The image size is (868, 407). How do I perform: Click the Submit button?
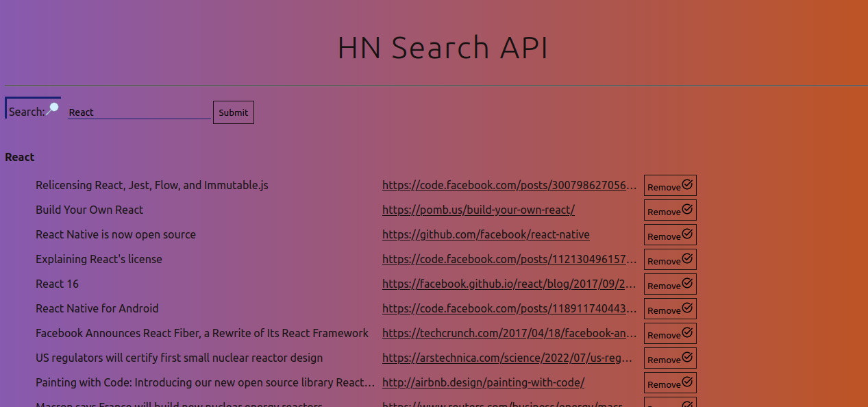234,112
